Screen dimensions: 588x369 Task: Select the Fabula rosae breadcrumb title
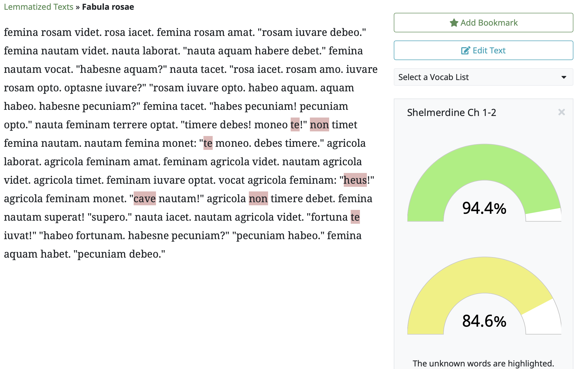(x=108, y=7)
